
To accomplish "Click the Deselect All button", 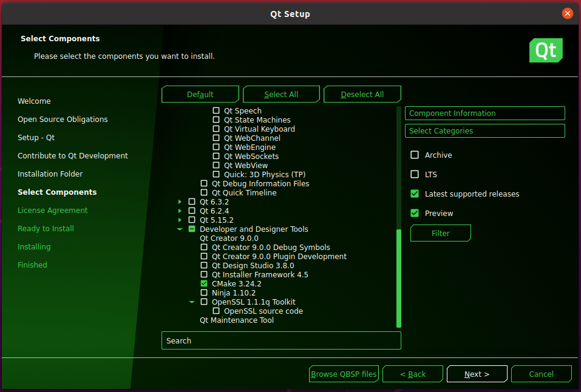I will (x=362, y=94).
